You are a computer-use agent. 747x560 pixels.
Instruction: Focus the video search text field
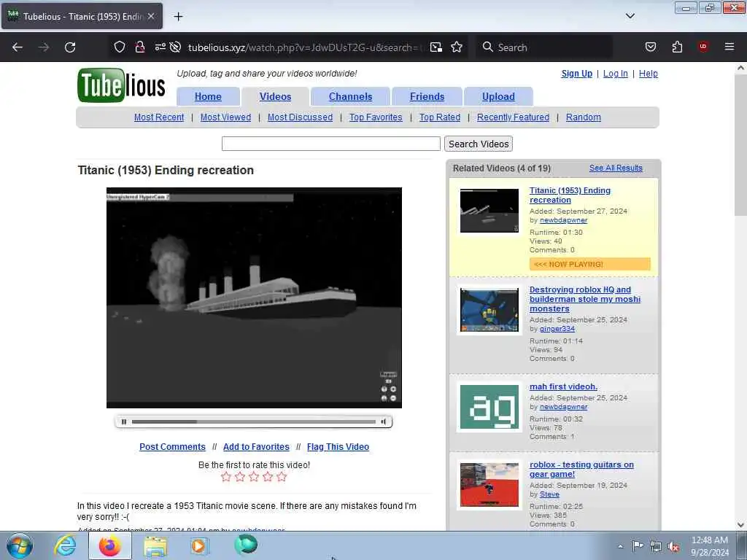(x=331, y=144)
